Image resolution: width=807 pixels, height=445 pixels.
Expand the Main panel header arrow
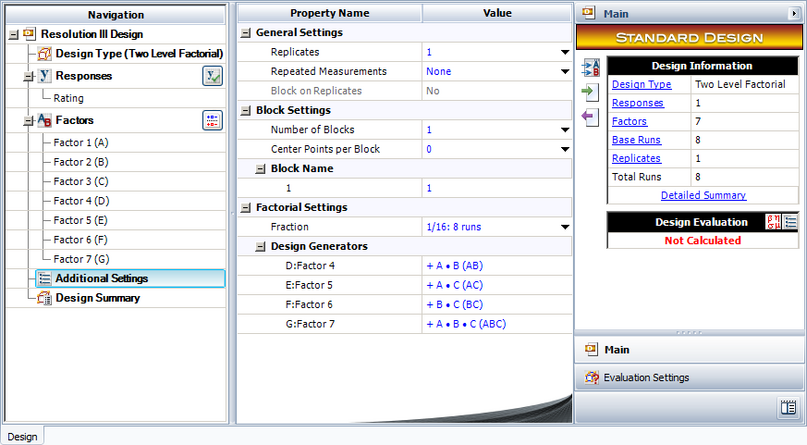794,14
